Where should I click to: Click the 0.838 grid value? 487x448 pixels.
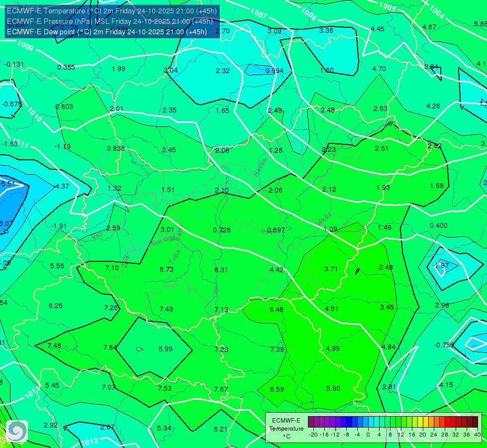tap(116, 148)
